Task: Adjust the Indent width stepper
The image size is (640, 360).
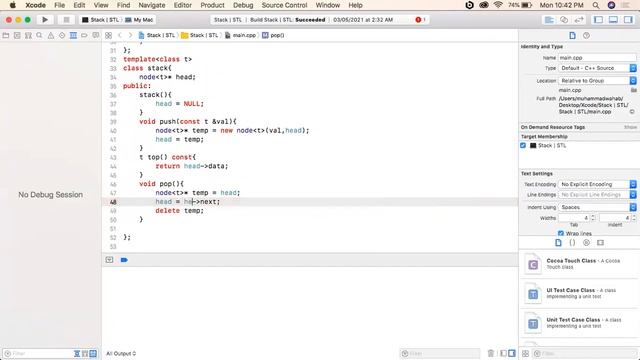Action: (633, 218)
